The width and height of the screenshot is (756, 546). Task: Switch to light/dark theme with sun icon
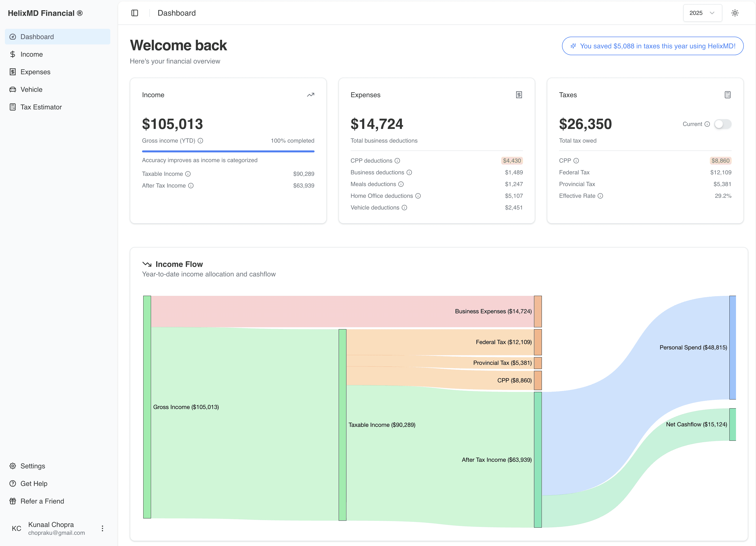735,13
